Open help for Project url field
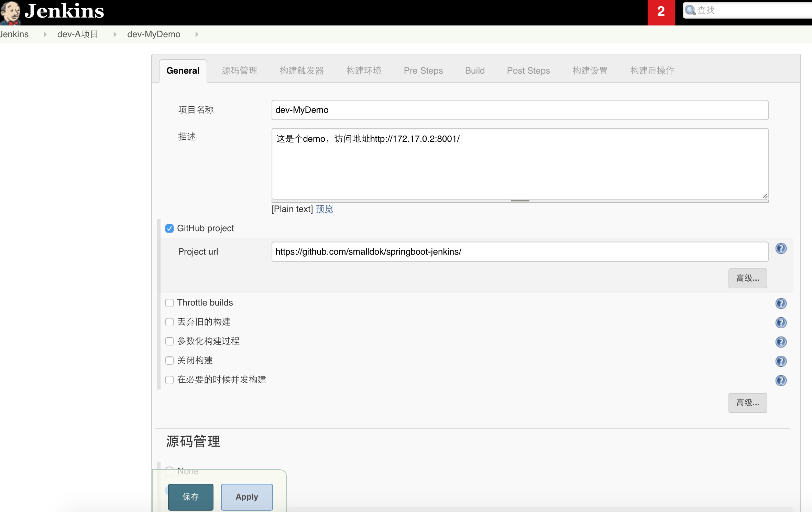Image resolution: width=812 pixels, height=512 pixels. tap(781, 248)
